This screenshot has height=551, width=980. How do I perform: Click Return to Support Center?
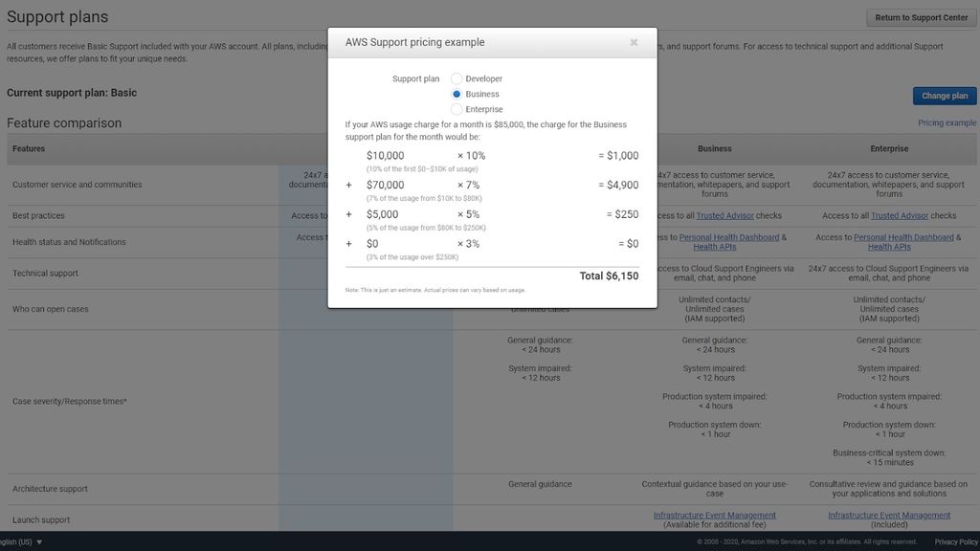coord(920,17)
